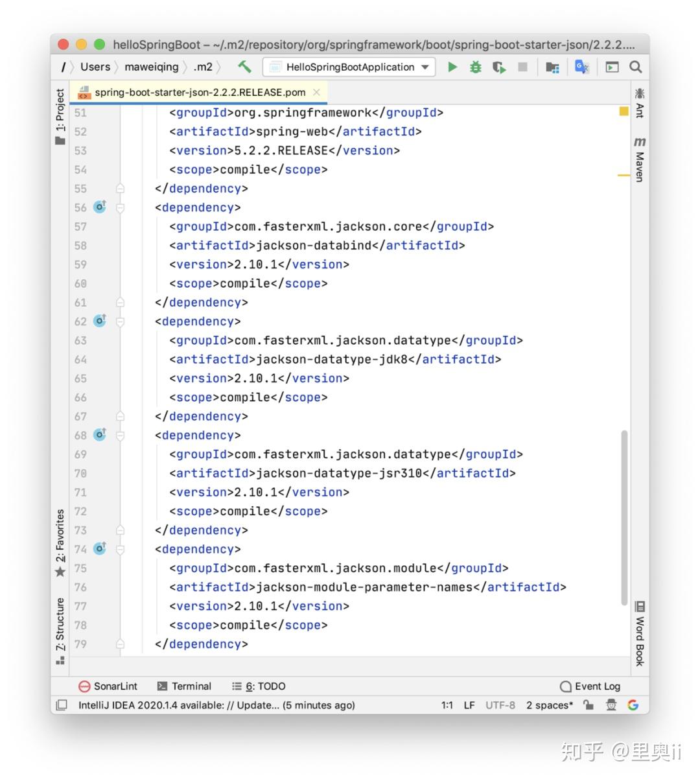
Task: Open the Search Everywhere magnifier
Action: [x=636, y=67]
